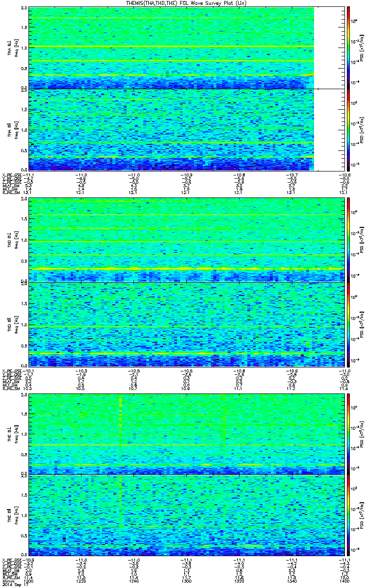Viewport: 368px width, 588px height.
Task: Select the THD B-parallel spectrogram panel
Action: pyautogui.click(x=185, y=324)
